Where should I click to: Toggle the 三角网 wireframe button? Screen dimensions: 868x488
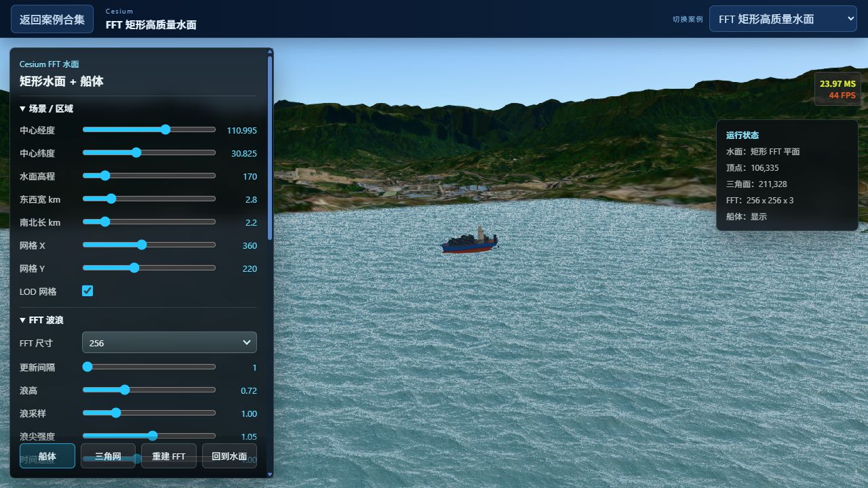108,456
